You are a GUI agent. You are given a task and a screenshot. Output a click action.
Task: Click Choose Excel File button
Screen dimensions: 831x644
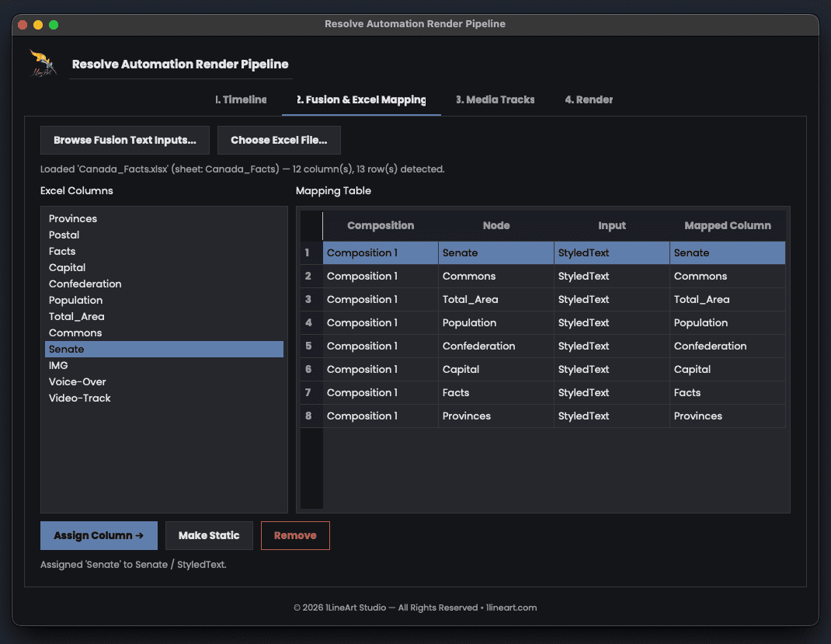point(279,140)
